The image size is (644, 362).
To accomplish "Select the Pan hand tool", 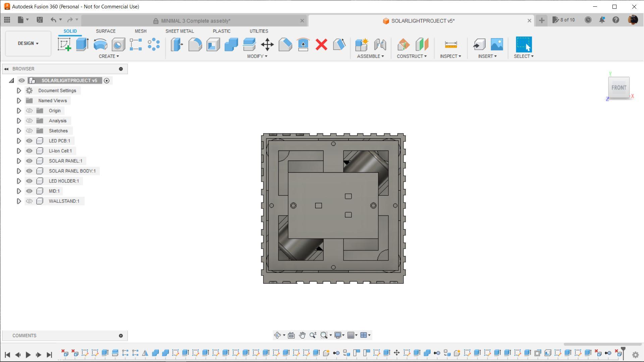I will click(x=302, y=335).
